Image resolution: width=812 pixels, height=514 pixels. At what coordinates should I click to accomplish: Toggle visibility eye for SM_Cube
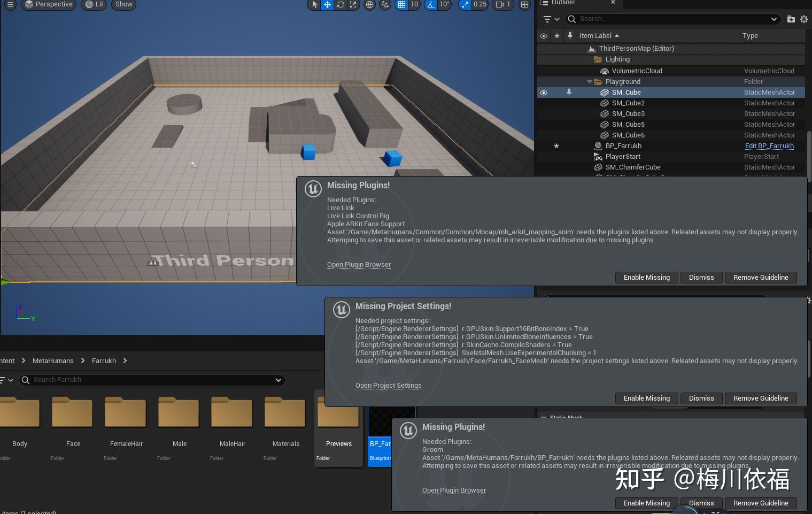coord(544,93)
